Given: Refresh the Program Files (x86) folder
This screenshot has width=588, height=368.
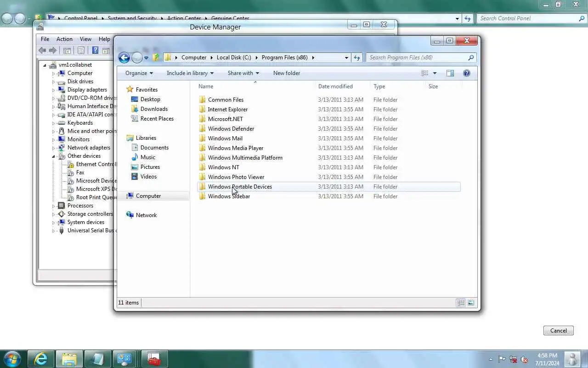Looking at the screenshot, I should pyautogui.click(x=357, y=57).
